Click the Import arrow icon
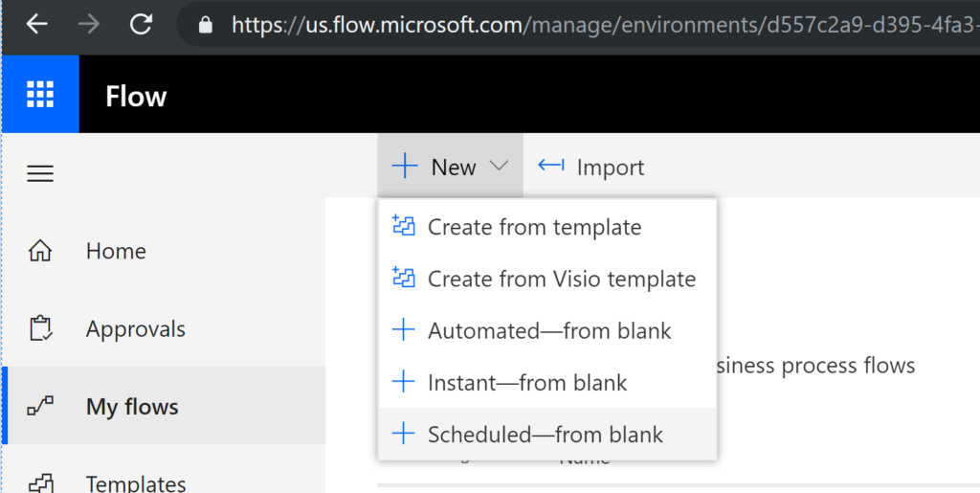This screenshot has width=980, height=493. (551, 167)
